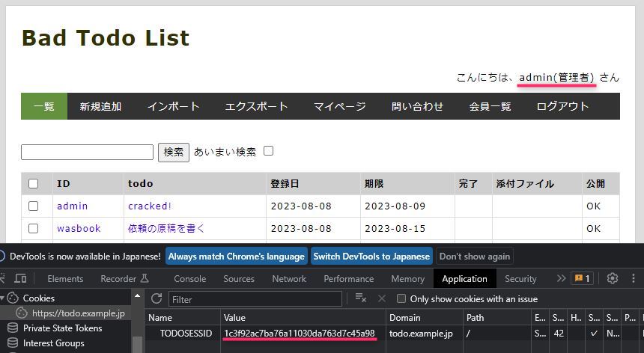
Task: Tick the checkbox in the wasbook row
Action: (33, 228)
